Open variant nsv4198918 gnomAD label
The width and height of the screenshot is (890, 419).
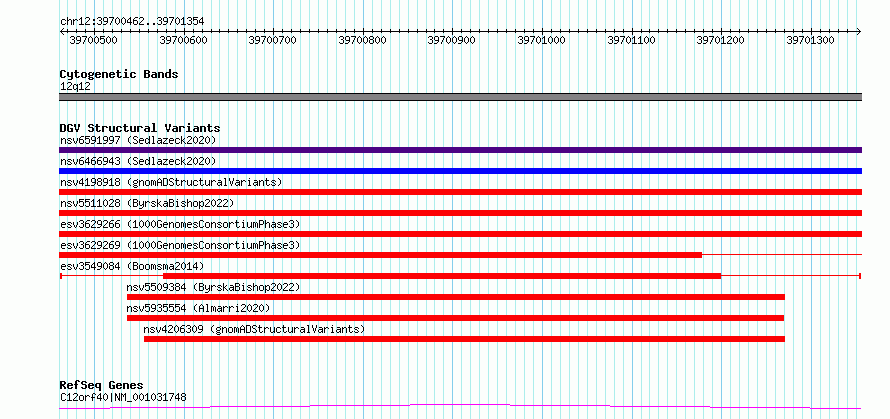[171, 182]
